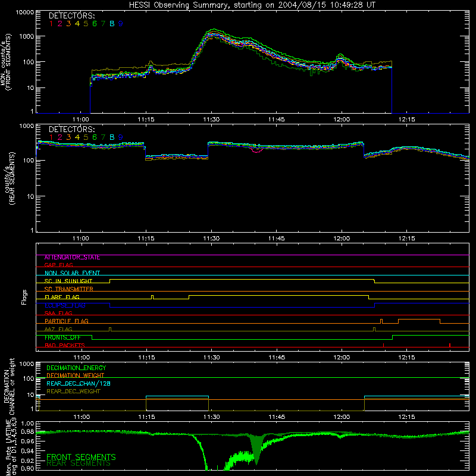The width and height of the screenshot is (476, 476).
Task: Click the ATTENUATOR_STATE flag label
Action: tap(72, 258)
